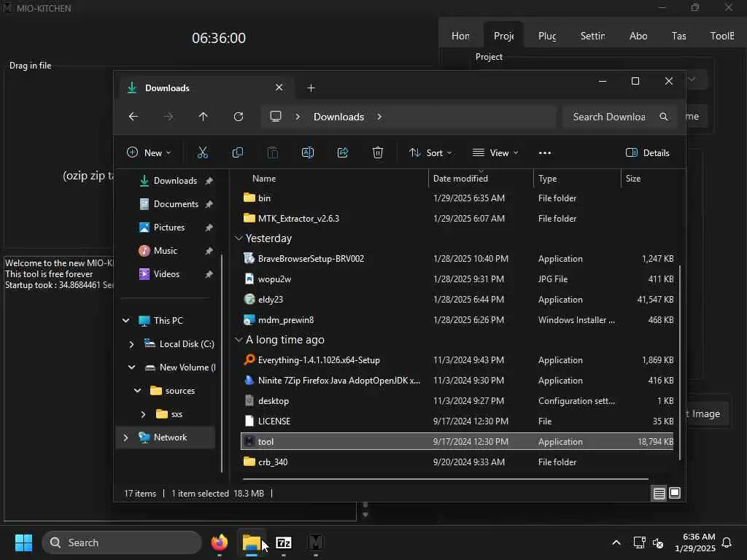Open the See more ellipsis menu
747x560 pixels.
coord(544,153)
